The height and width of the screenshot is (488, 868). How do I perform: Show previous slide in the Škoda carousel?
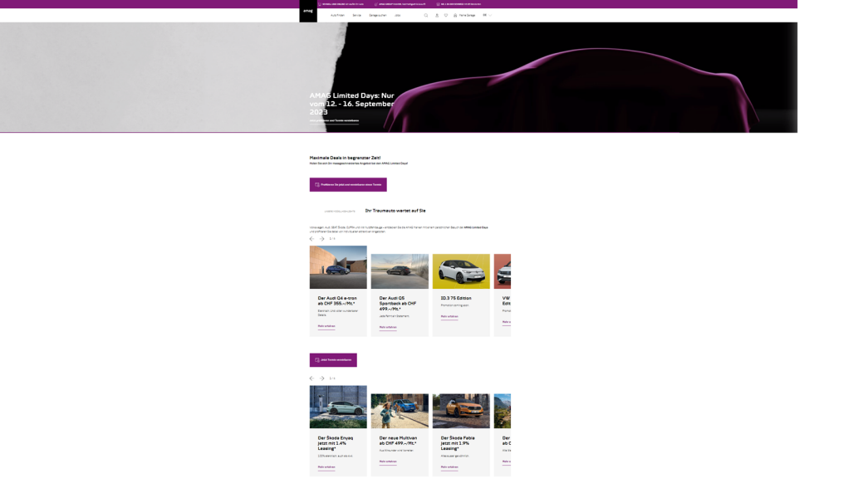311,378
